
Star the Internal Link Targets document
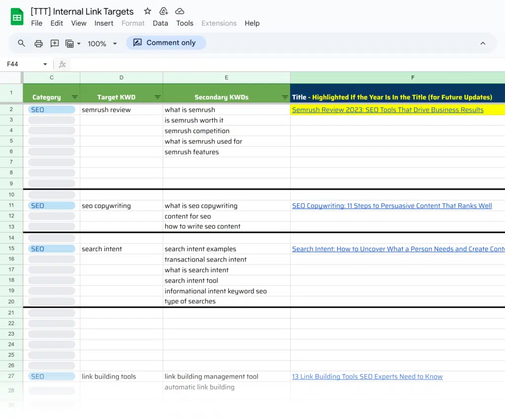pyautogui.click(x=147, y=11)
